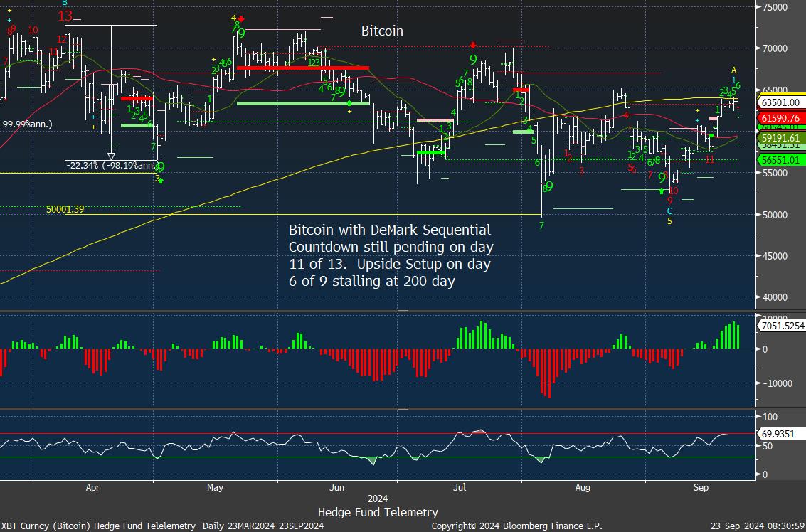Click the red 11 countdown marker in September
The image size is (806, 532).
[709, 160]
